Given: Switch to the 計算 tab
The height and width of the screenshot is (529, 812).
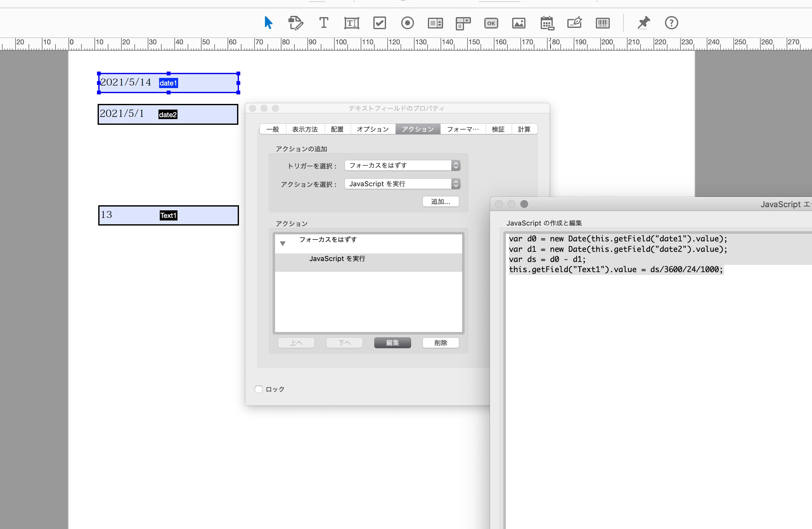Looking at the screenshot, I should 524,129.
